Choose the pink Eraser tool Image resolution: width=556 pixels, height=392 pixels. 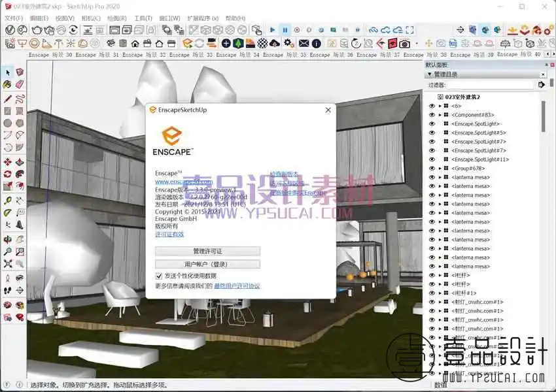coord(20,84)
